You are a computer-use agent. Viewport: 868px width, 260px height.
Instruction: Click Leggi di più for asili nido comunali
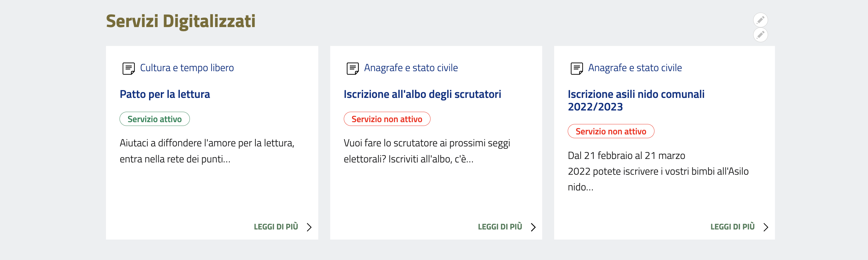pyautogui.click(x=732, y=227)
